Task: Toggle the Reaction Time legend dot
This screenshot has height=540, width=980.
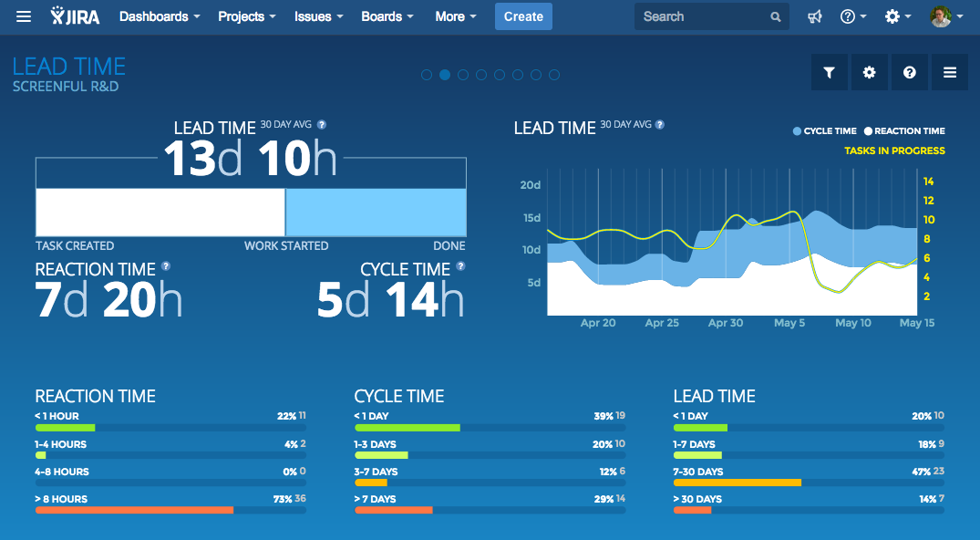Action: tap(868, 131)
